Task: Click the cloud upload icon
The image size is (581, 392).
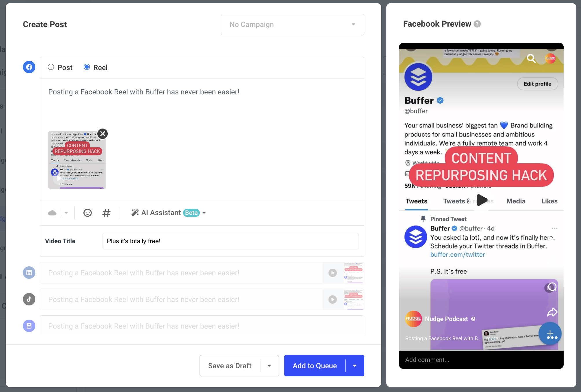Action: click(52, 213)
